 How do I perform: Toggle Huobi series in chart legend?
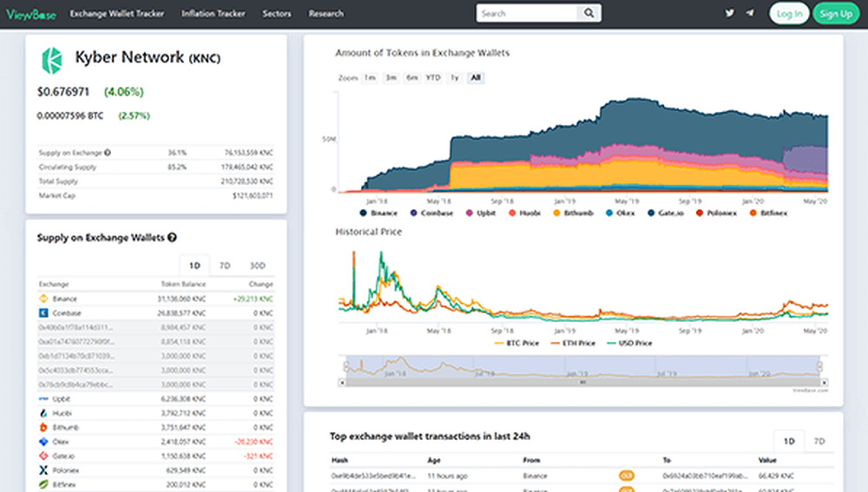[524, 213]
